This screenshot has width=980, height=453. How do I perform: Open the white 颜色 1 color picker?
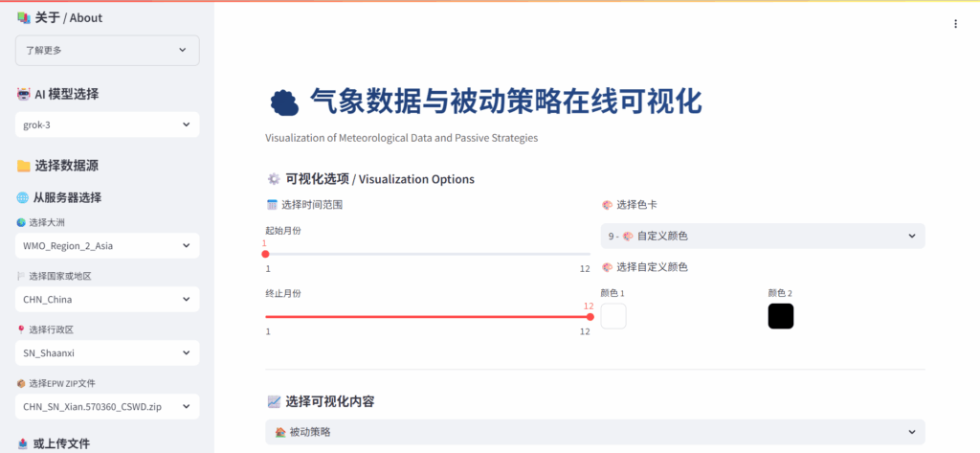[x=613, y=316]
